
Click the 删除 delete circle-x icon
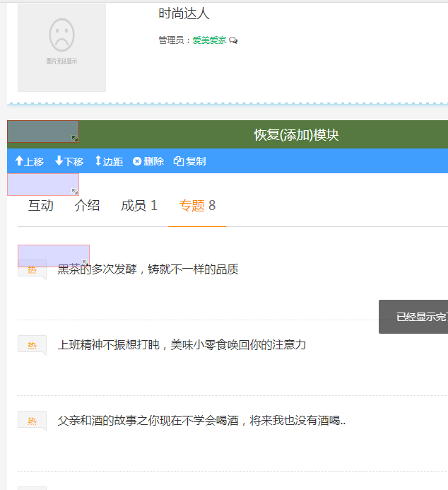point(137,161)
